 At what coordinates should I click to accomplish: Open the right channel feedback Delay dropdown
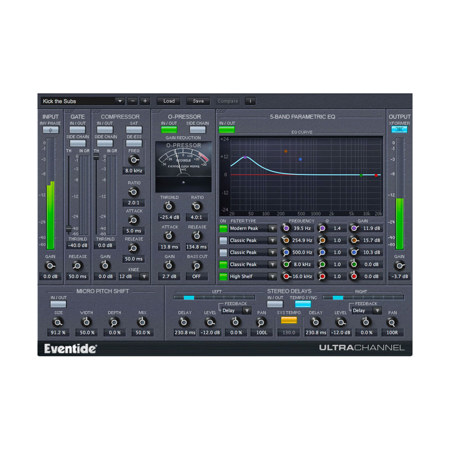[x=367, y=311]
